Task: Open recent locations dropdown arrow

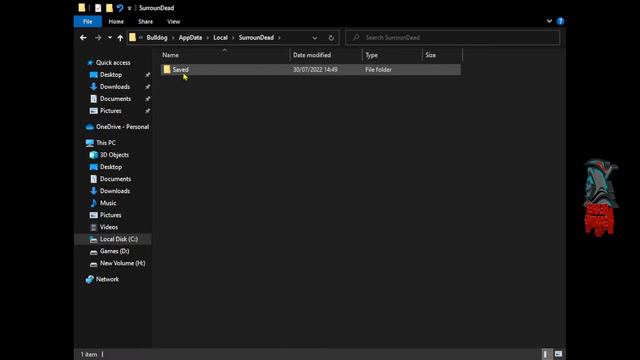Action: pyautogui.click(x=110, y=38)
